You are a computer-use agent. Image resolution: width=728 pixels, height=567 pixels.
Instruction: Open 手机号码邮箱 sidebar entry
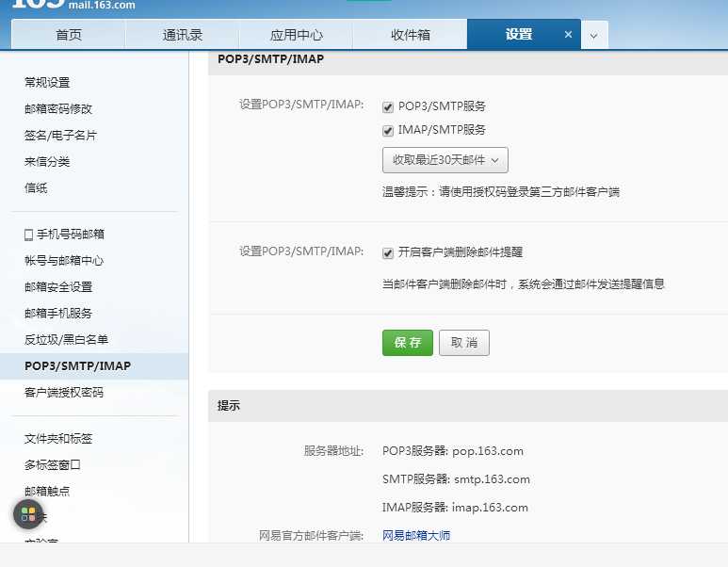pos(71,235)
